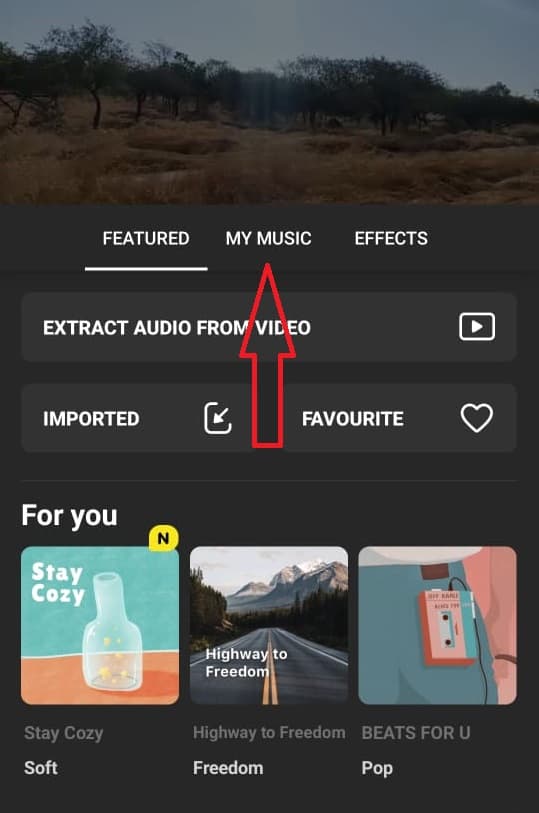
Task: Open the Highway to Freedom album cover
Action: (x=269, y=625)
